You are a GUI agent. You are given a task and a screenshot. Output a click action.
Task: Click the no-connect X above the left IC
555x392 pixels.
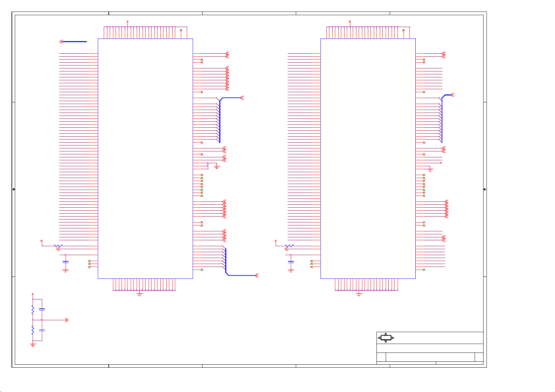point(181,30)
